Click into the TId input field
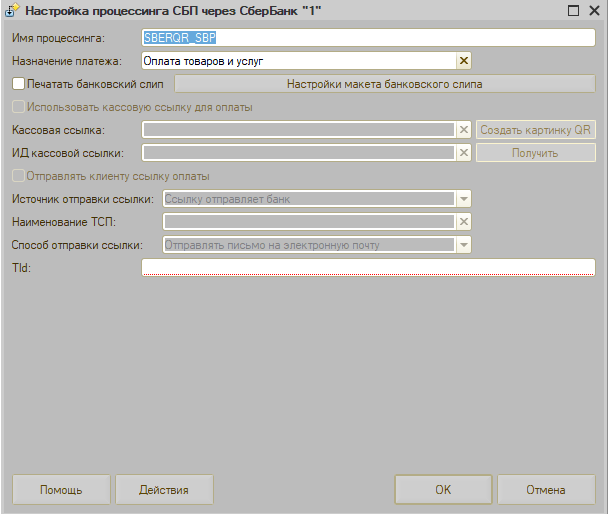608x514 pixels. [368, 267]
